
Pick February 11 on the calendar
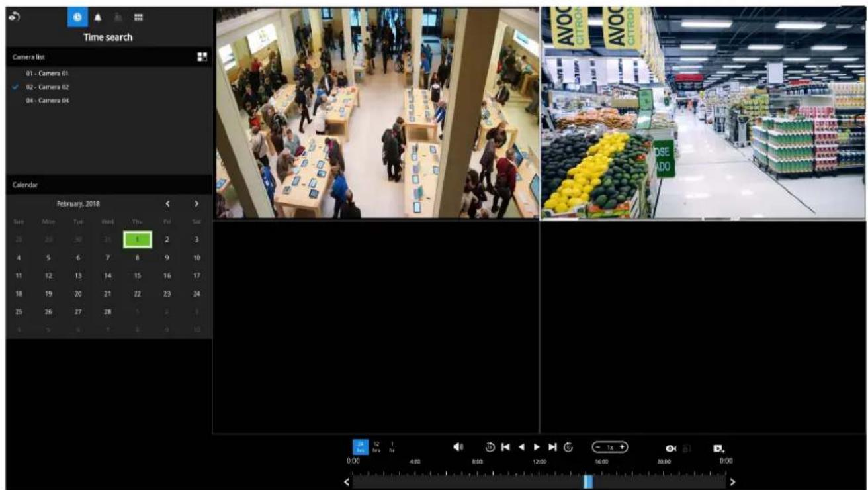19,275
